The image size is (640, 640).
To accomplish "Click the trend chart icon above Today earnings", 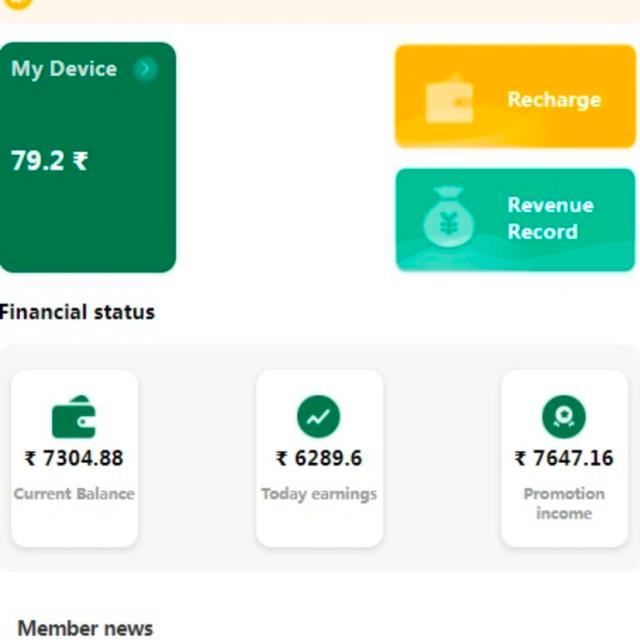I will (318, 416).
